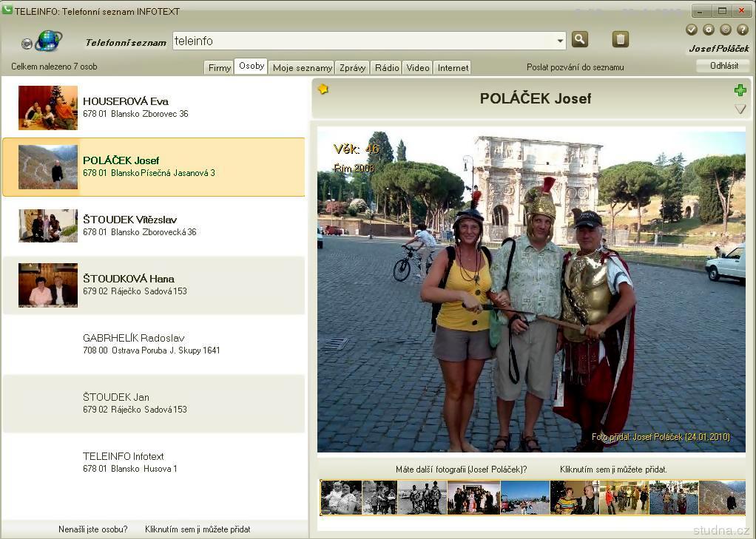Viewport: 756px width, 539px height.
Task: Click 'Kliknutím sem ji můžete přidat' under person list
Action: [198, 529]
